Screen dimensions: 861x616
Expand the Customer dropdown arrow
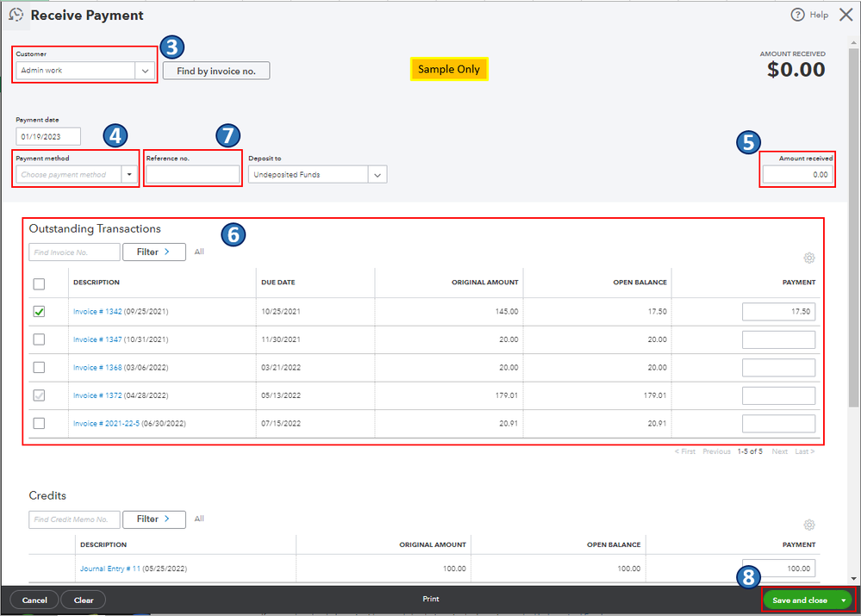click(145, 71)
